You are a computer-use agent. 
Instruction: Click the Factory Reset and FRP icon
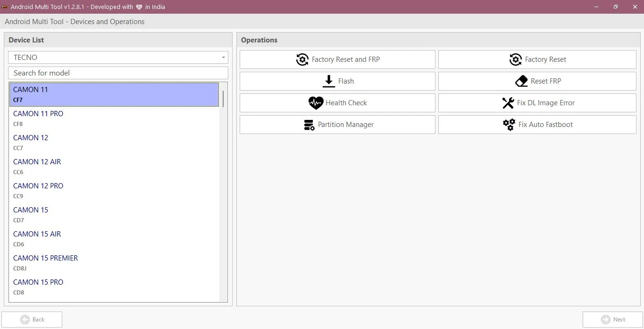pyautogui.click(x=302, y=59)
